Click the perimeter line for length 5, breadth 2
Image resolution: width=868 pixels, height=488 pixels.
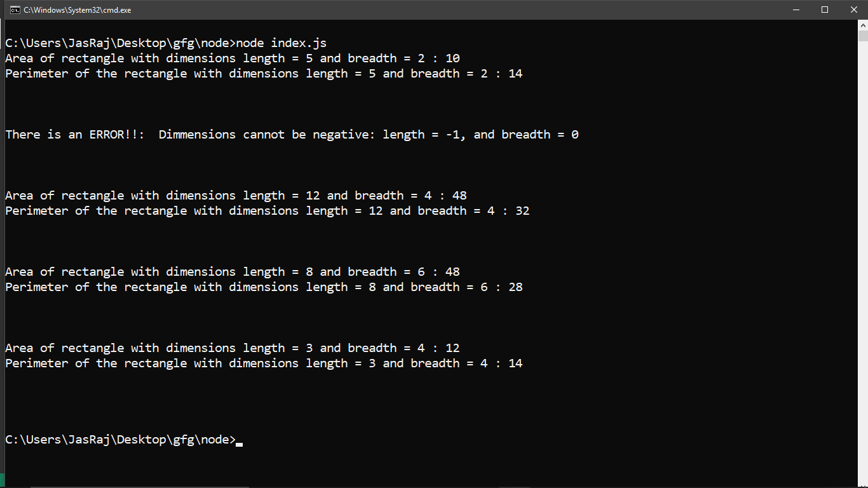[x=264, y=74]
